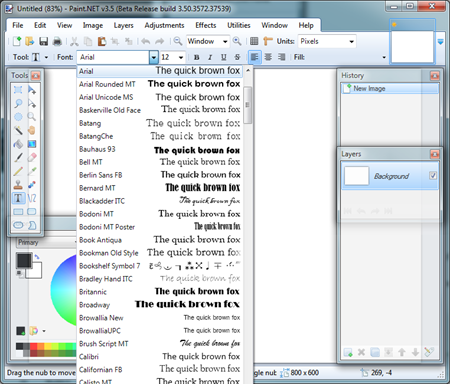Select the Text tool in Tools panel
Image resolution: width=450 pixels, height=384 pixels.
tap(18, 198)
